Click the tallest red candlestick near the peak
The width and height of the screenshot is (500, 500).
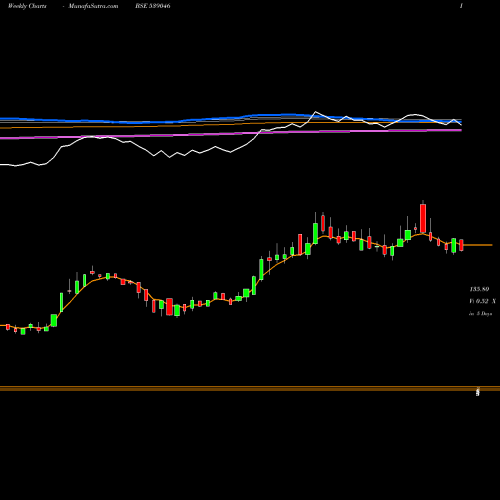pyautogui.click(x=423, y=218)
